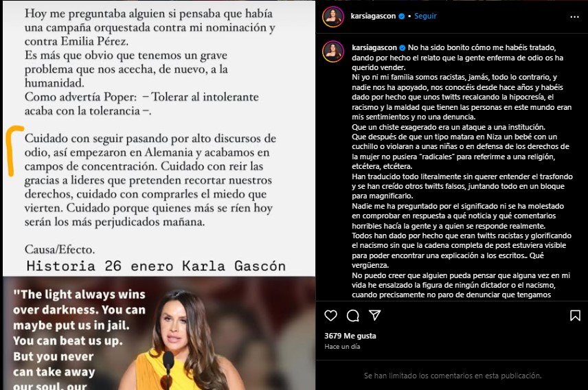The image size is (588, 390).
Task: Share post using paper plane icon
Action: (x=374, y=315)
